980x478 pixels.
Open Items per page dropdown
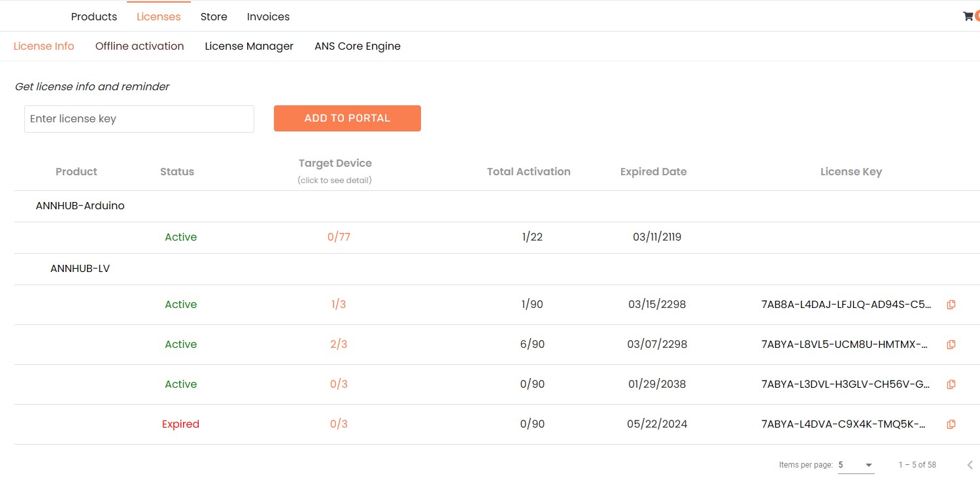click(856, 465)
